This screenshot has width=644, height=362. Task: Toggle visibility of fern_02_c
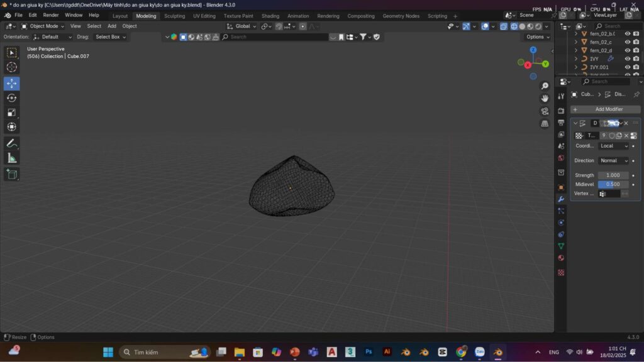pos(627,42)
